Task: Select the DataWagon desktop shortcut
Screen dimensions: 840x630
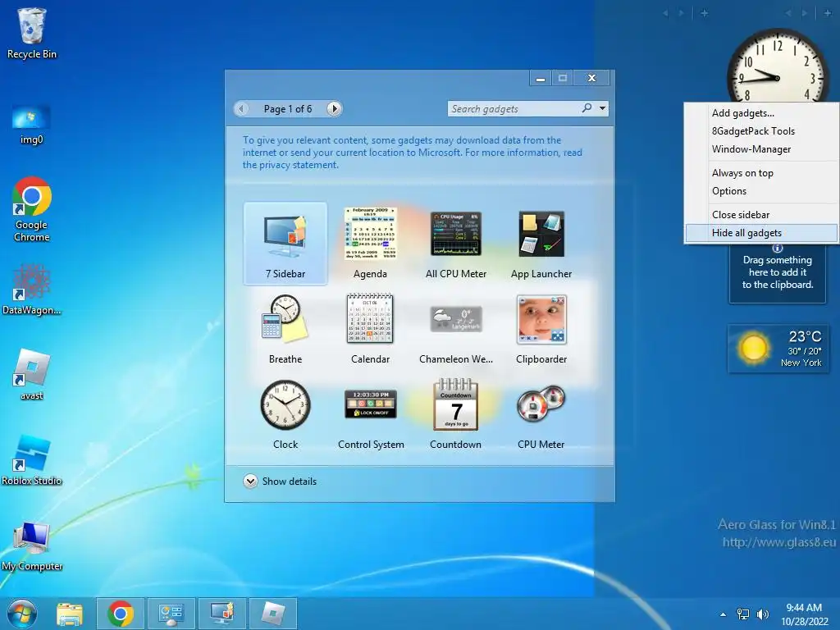Action: [32, 290]
